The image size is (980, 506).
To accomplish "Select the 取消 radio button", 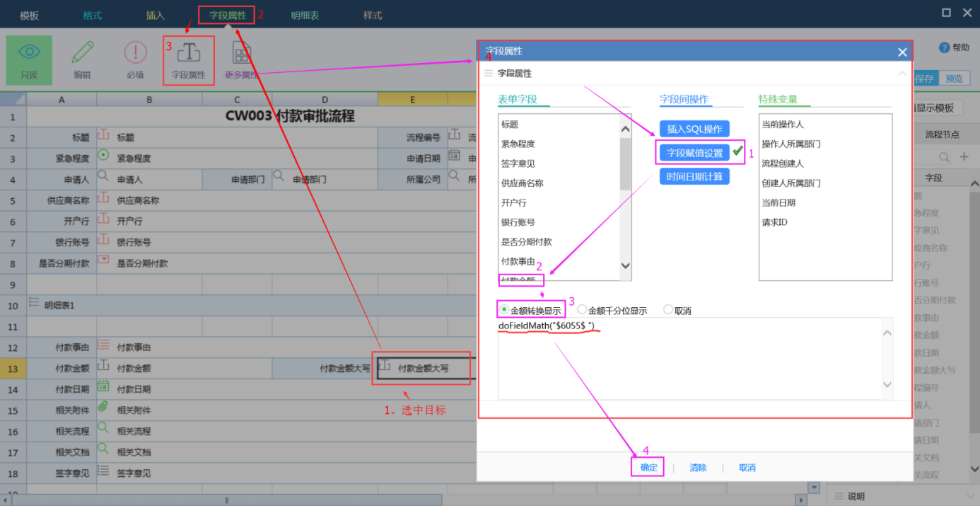I will point(668,310).
